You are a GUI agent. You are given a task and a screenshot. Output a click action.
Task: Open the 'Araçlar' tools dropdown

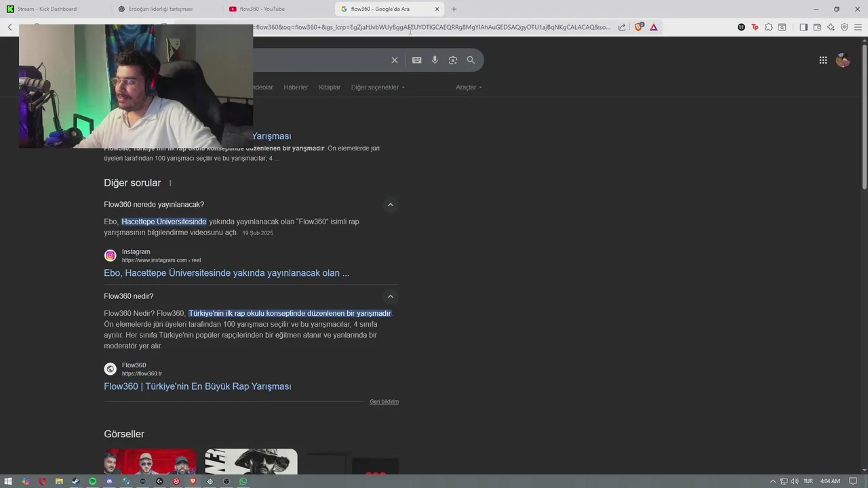[469, 87]
